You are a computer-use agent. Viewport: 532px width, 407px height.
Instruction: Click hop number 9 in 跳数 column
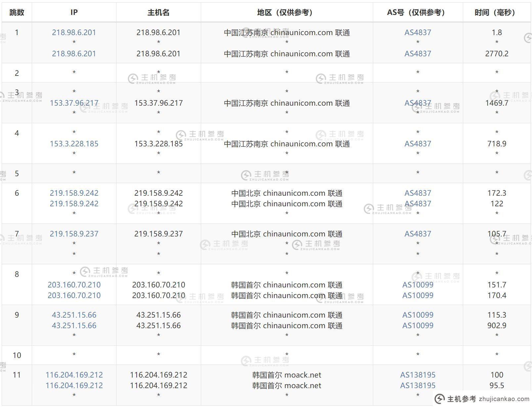(x=17, y=315)
